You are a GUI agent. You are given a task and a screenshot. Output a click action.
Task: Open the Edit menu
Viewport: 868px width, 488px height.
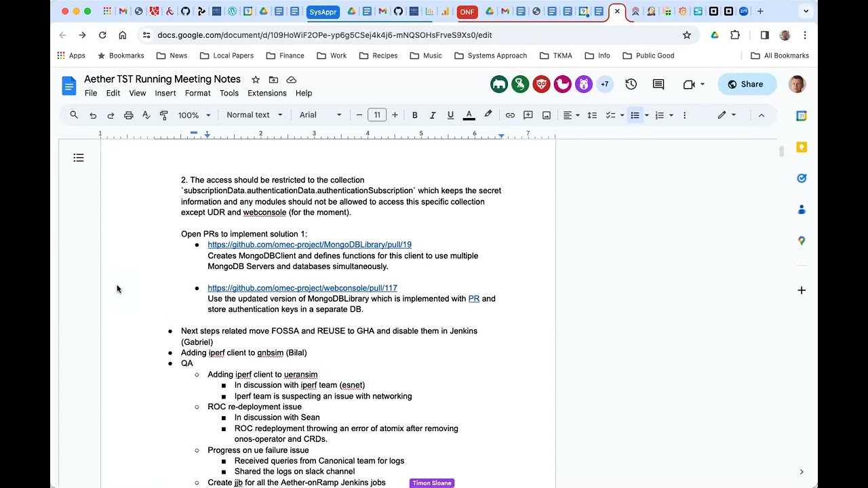(113, 93)
